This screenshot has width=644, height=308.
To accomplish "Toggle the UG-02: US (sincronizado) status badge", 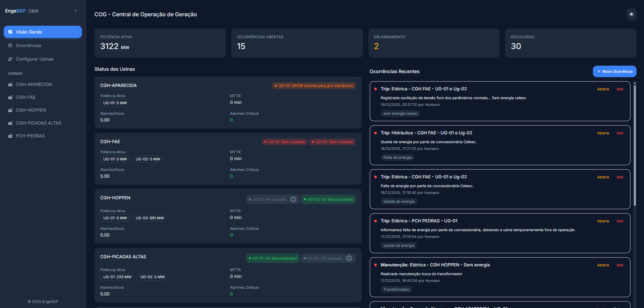I will pyautogui.click(x=328, y=199).
